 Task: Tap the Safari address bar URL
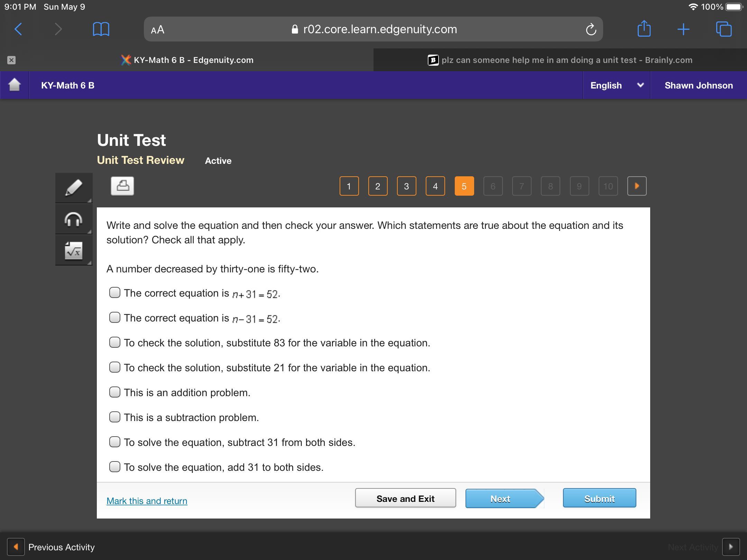[x=380, y=29]
